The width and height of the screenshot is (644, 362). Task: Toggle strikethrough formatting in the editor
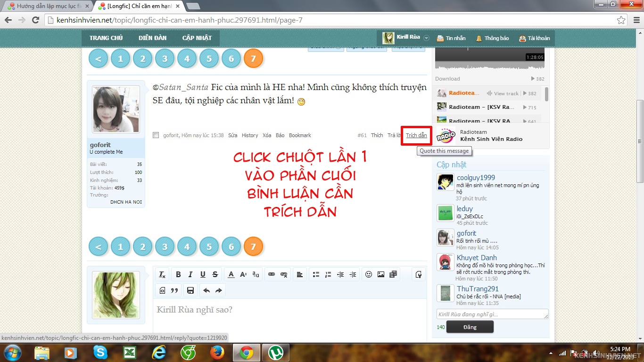click(215, 274)
